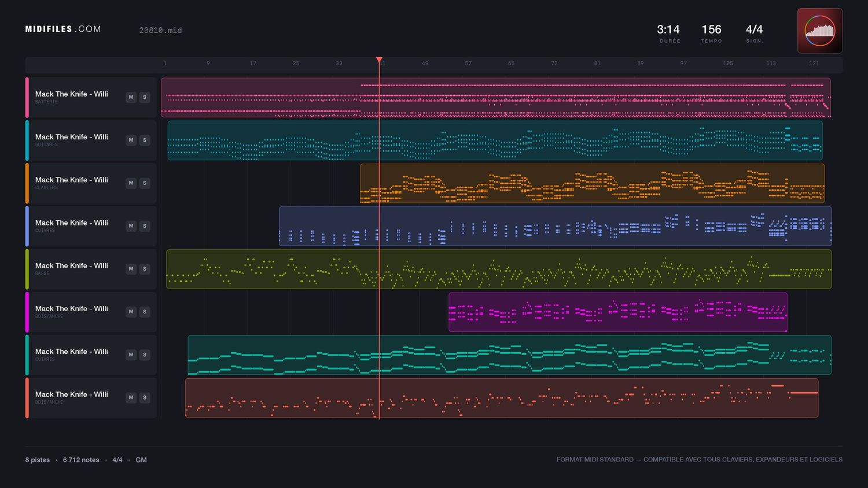
Task: Select the Claviers track title text
Action: (72, 180)
